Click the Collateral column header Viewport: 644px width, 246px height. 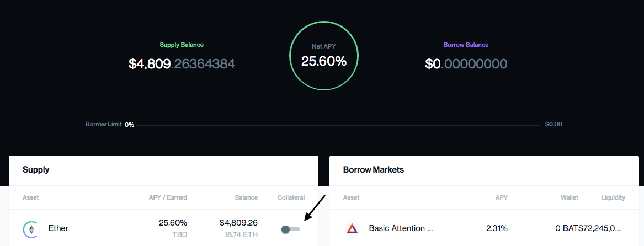291,197
